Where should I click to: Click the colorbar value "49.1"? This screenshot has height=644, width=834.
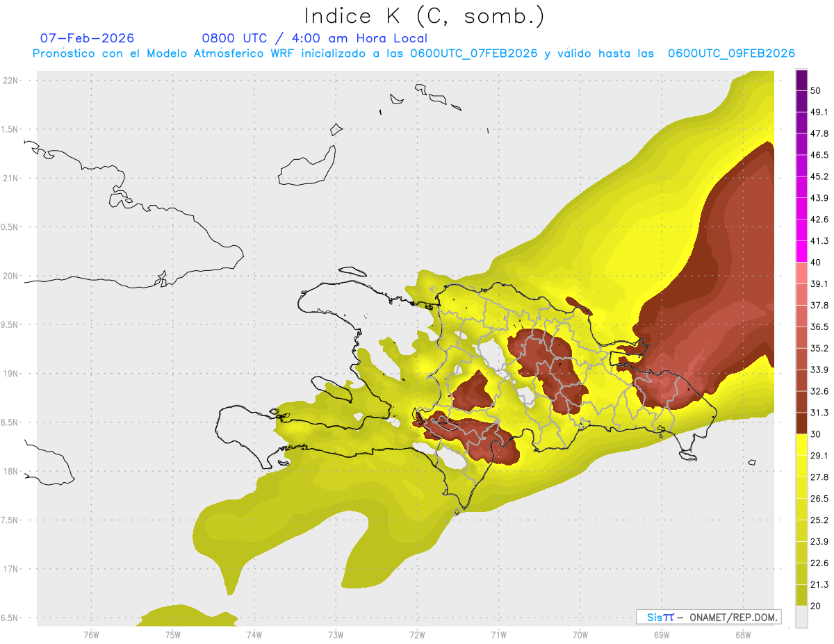click(x=819, y=112)
